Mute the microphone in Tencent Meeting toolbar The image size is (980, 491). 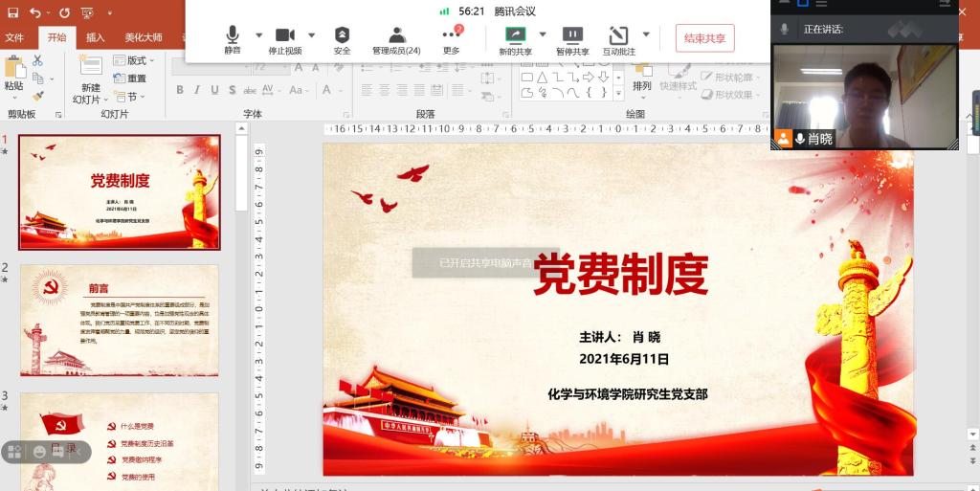[233, 38]
